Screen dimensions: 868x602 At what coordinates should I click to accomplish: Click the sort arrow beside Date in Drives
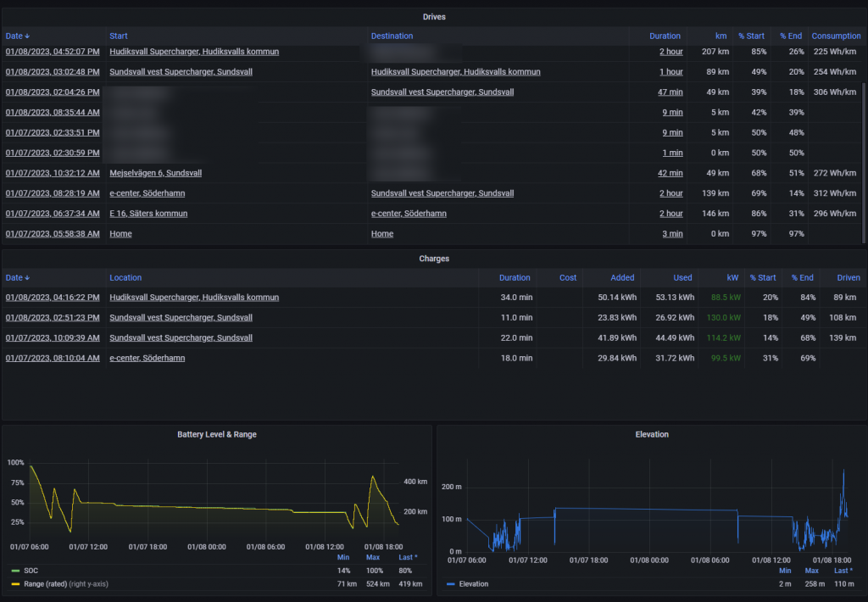[27, 36]
